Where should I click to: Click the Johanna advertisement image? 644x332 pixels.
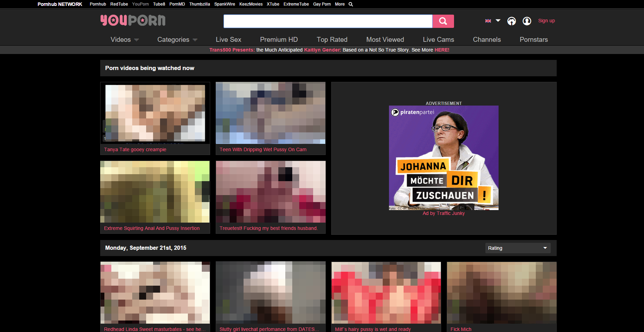[444, 158]
